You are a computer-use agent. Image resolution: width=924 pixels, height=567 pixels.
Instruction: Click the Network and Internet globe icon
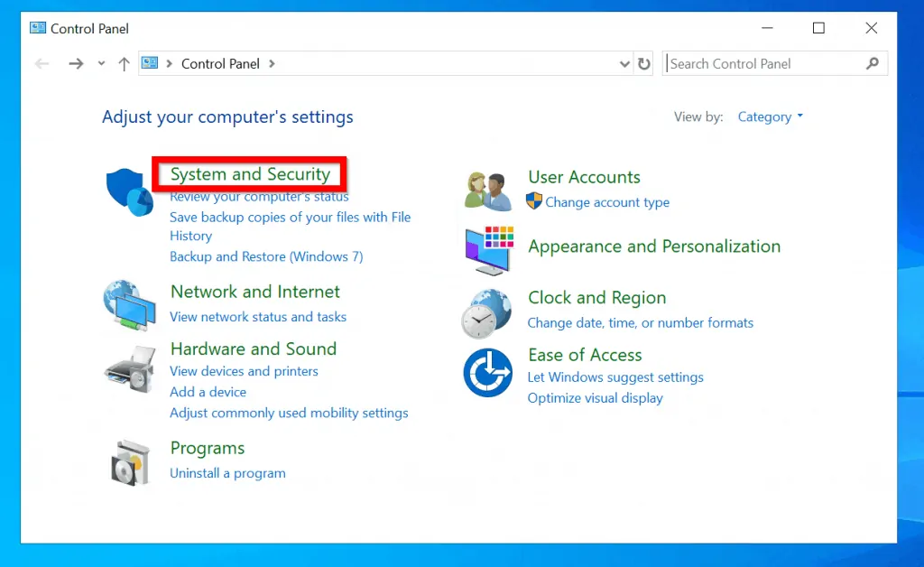coord(129,306)
